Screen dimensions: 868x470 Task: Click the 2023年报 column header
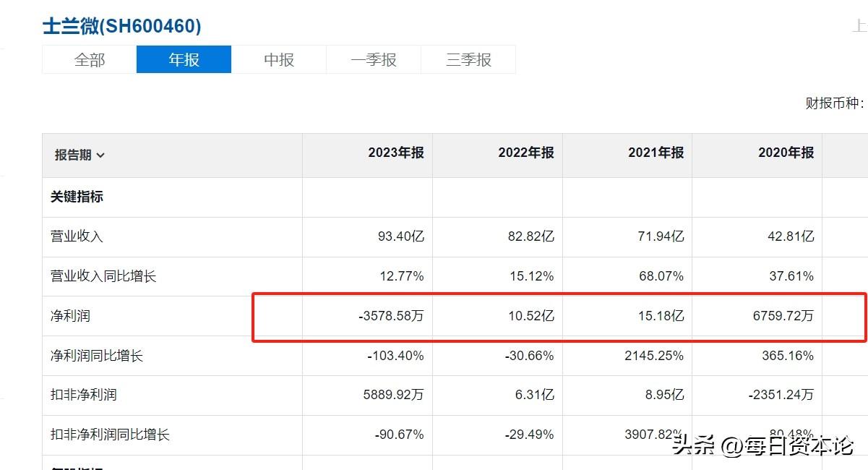tap(396, 153)
